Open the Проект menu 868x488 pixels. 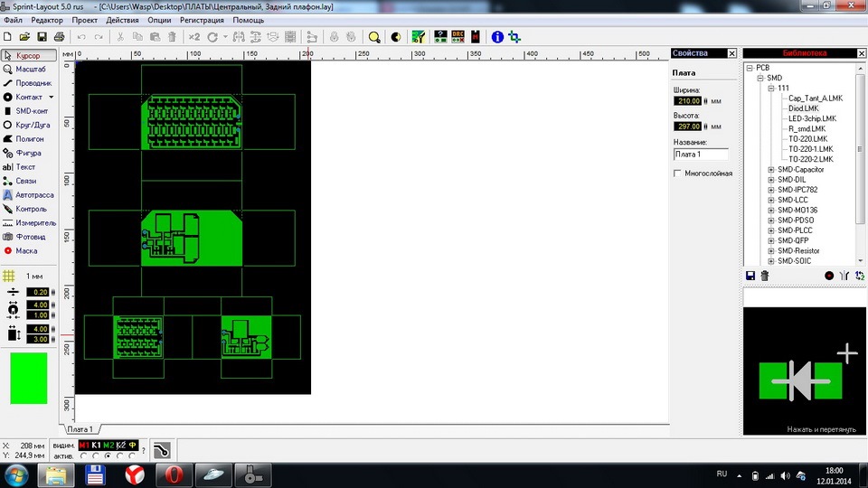[84, 20]
